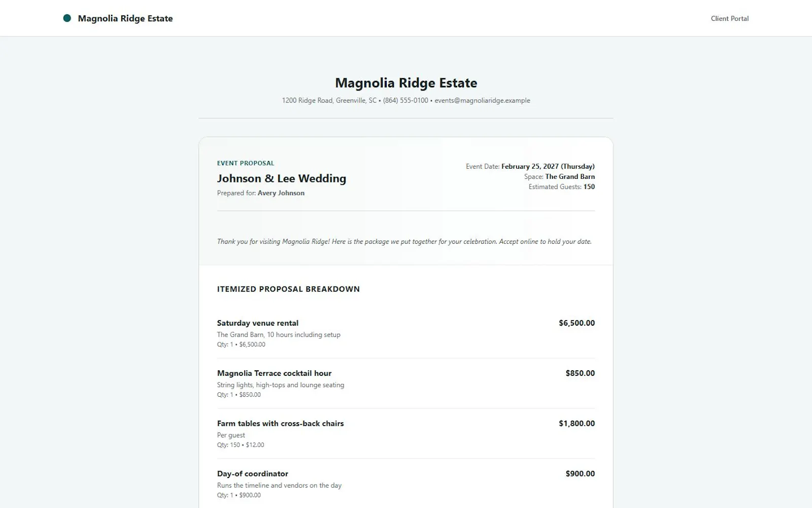Click the $6,500.00 total for Saturday venue rental
The image size is (812, 508).
tap(577, 323)
